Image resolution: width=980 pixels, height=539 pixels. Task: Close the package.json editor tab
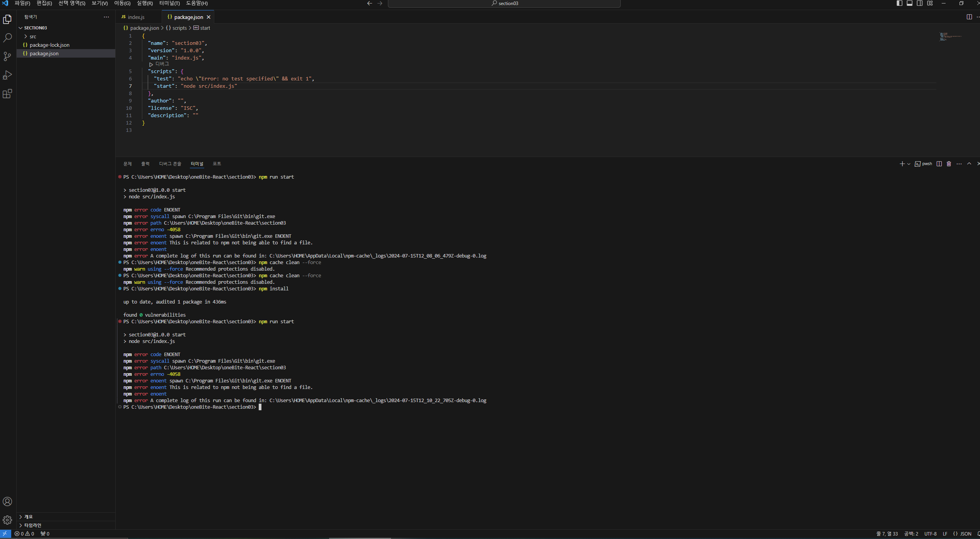click(x=208, y=17)
